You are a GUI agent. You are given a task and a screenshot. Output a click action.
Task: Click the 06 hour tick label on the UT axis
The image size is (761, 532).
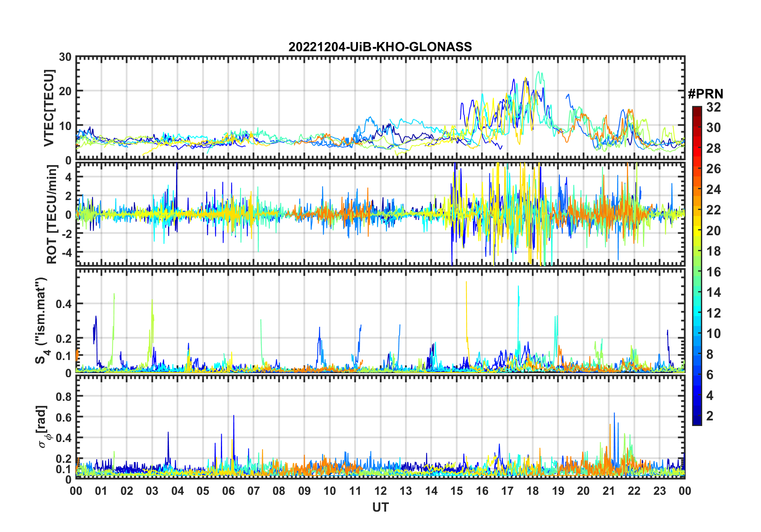click(228, 491)
